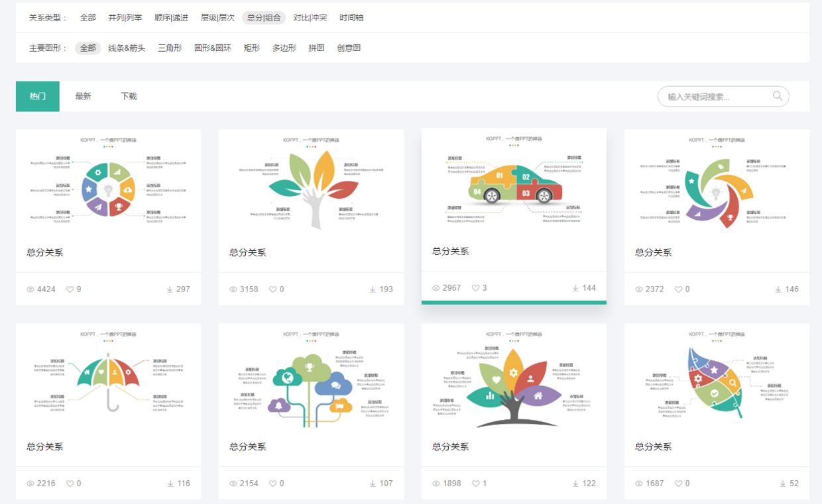Image resolution: width=822 pixels, height=504 pixels.
Task: Switch to the 下载 tab
Action: click(129, 96)
